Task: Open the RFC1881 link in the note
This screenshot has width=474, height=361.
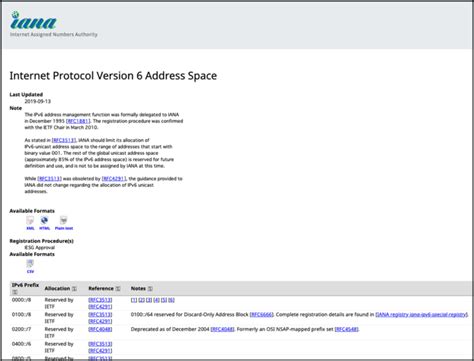Action: pyautogui.click(x=78, y=121)
